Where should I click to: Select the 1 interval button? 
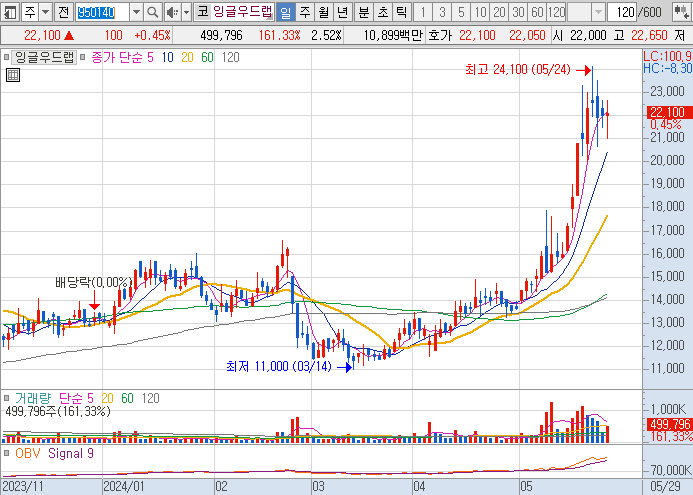click(423, 12)
